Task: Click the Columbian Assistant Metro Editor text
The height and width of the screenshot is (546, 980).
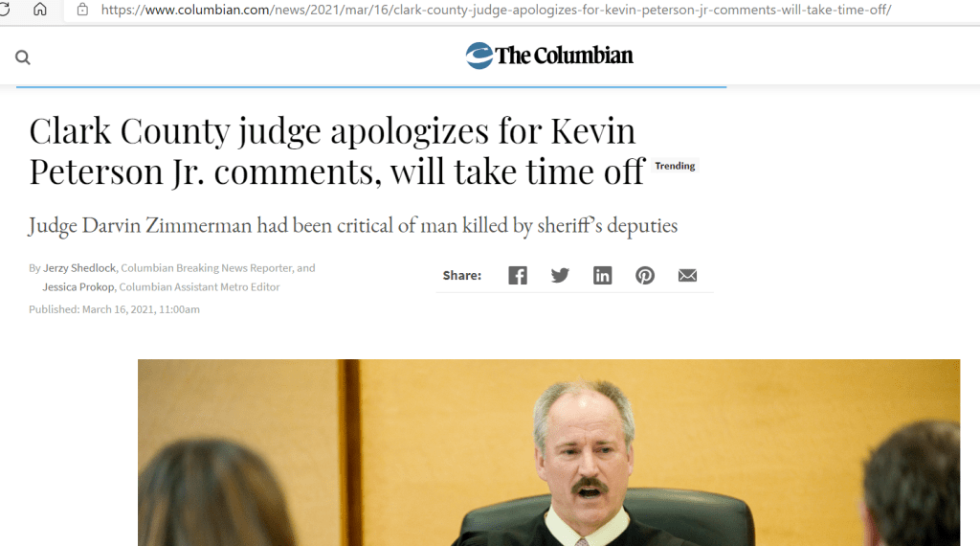Action: pos(199,287)
